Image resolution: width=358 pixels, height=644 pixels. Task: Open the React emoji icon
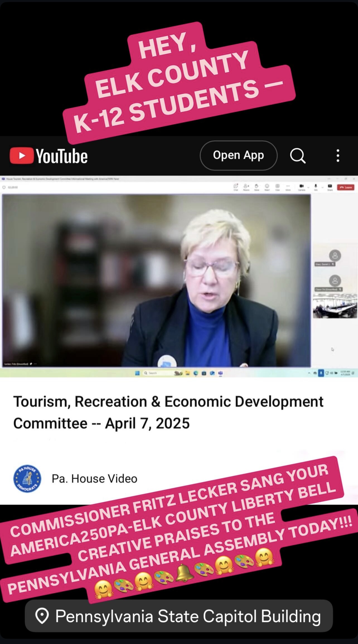coord(267,187)
